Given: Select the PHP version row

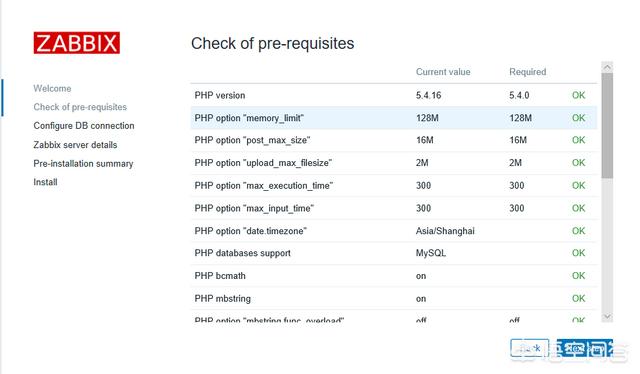Looking at the screenshot, I should point(393,95).
